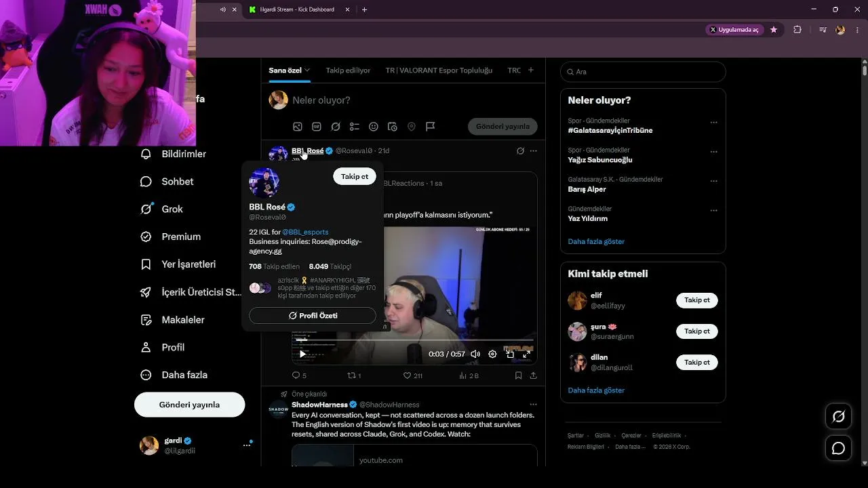Open account menu next to gardi
Image resolution: width=868 pixels, height=488 pixels.
[247, 445]
